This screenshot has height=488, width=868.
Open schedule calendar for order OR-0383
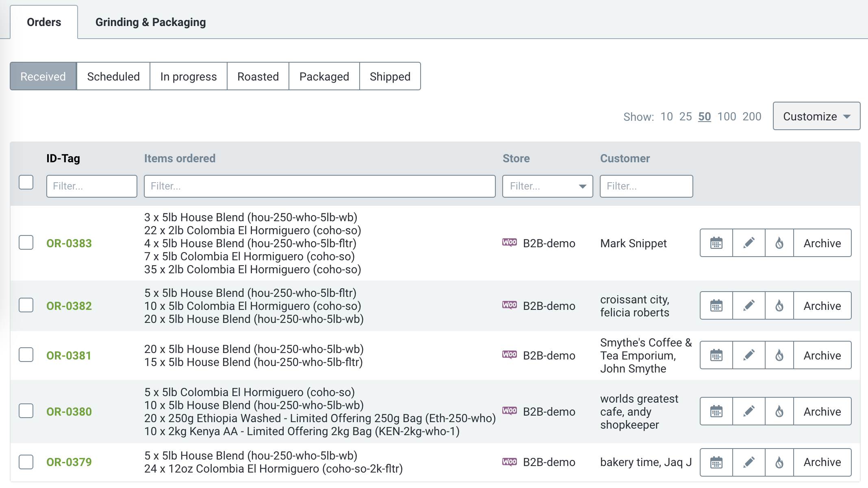716,243
